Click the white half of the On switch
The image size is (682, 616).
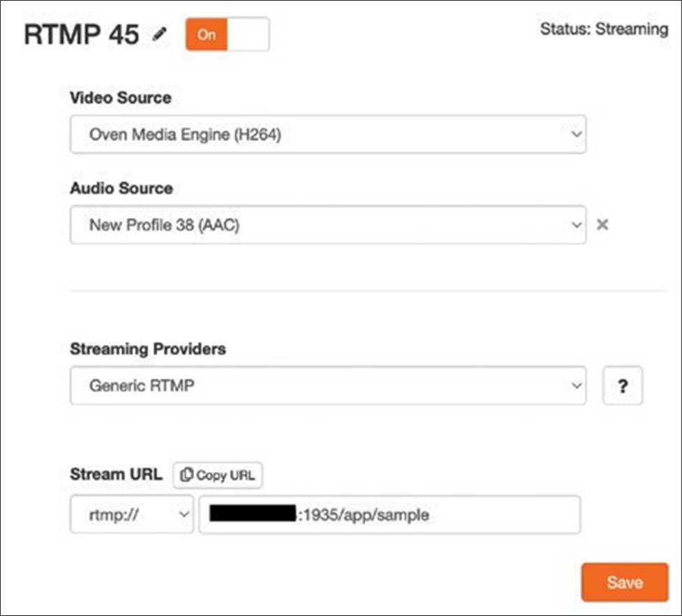click(x=248, y=35)
